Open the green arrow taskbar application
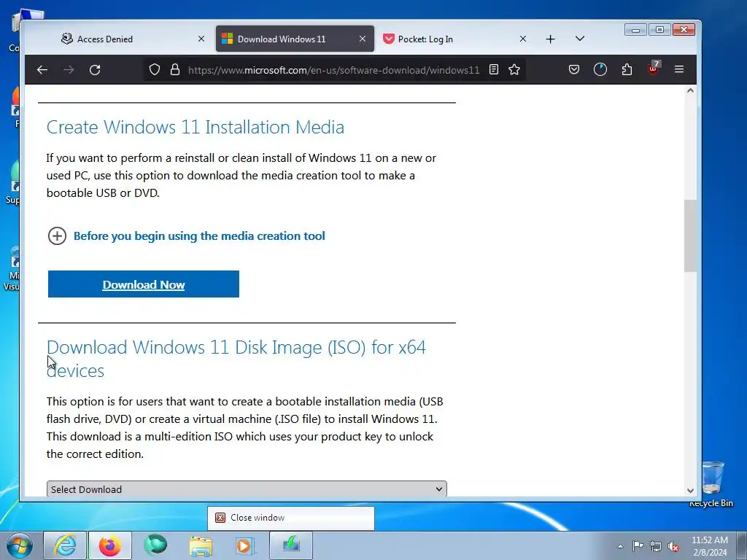747x560 pixels. pos(291,545)
